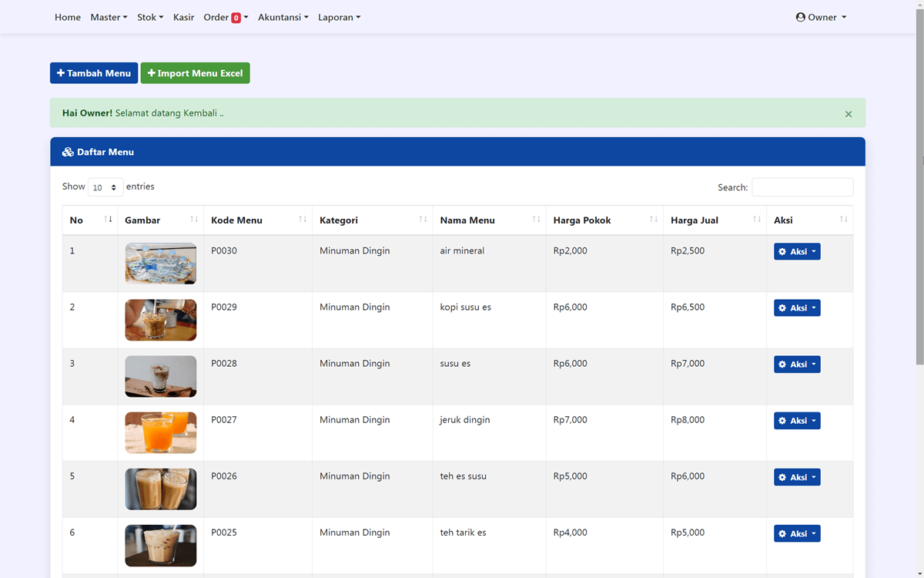Open the Akuntansi dropdown menu
The height and width of the screenshot is (578, 924).
(283, 17)
